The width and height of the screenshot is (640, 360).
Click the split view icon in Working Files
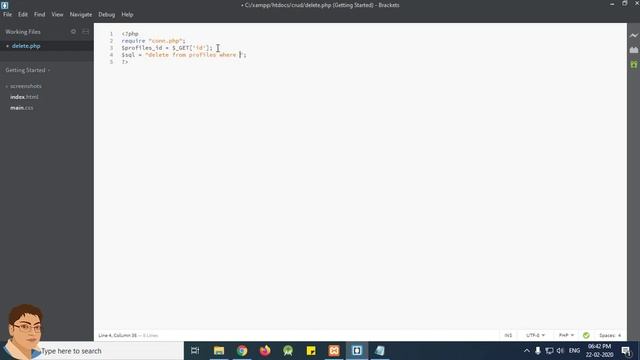pos(85,31)
